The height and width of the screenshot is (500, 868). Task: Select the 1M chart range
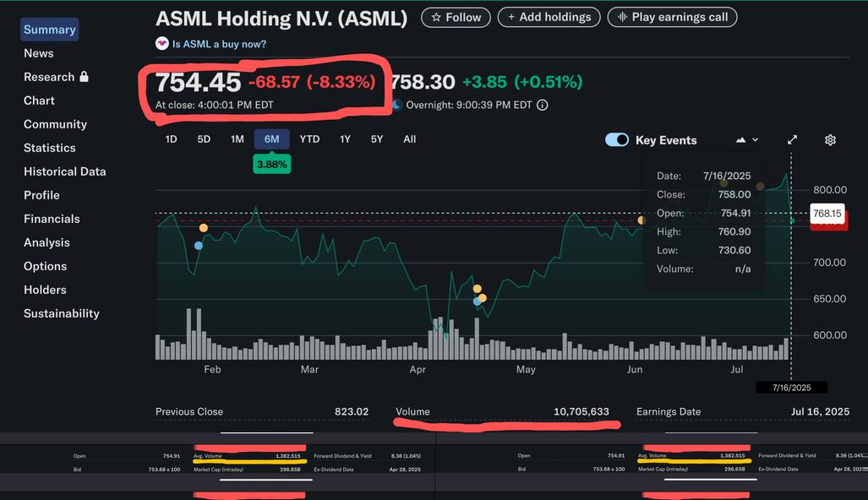237,139
